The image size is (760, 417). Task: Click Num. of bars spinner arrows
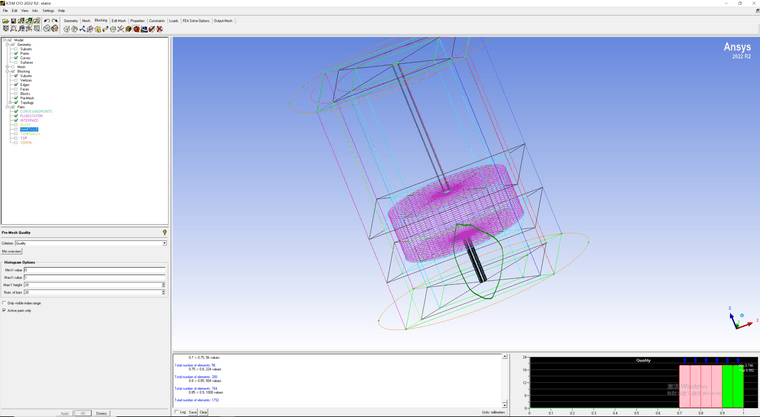click(163, 292)
